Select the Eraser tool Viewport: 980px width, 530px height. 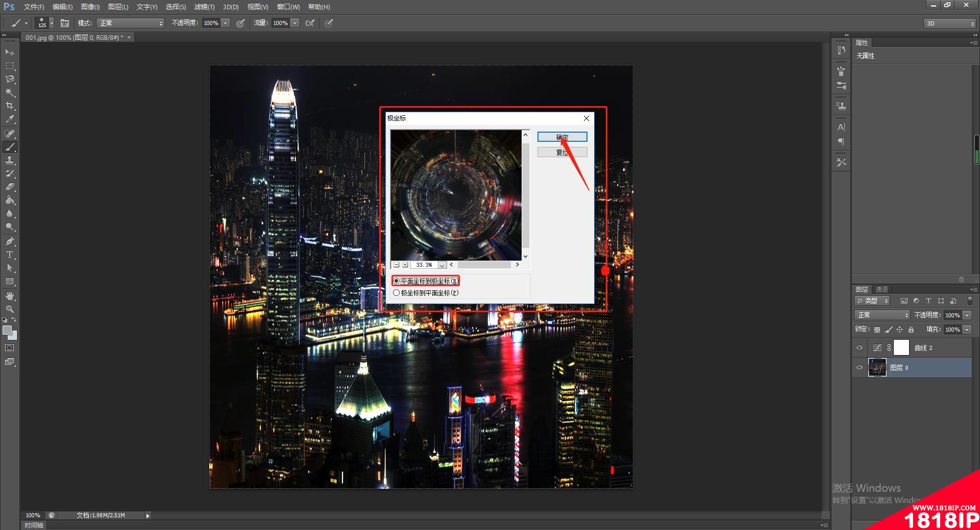click(10, 187)
